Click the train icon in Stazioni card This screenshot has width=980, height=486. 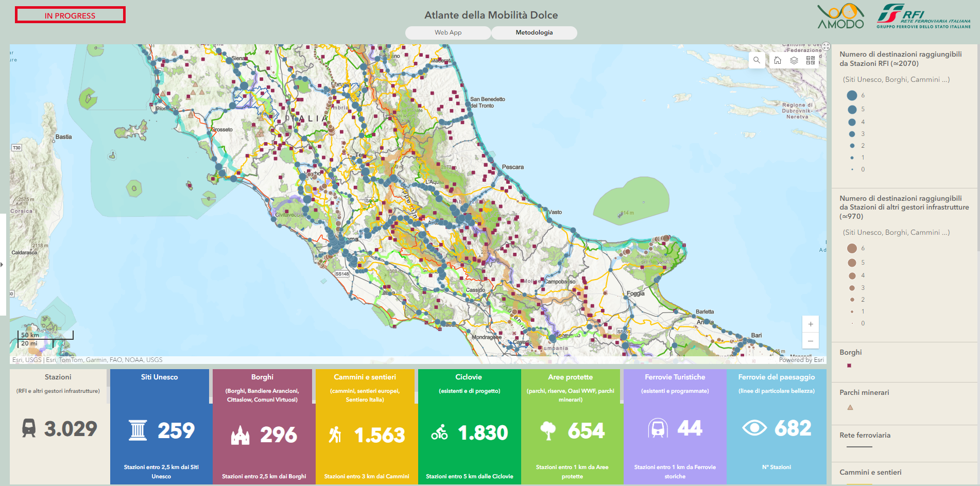tap(29, 428)
